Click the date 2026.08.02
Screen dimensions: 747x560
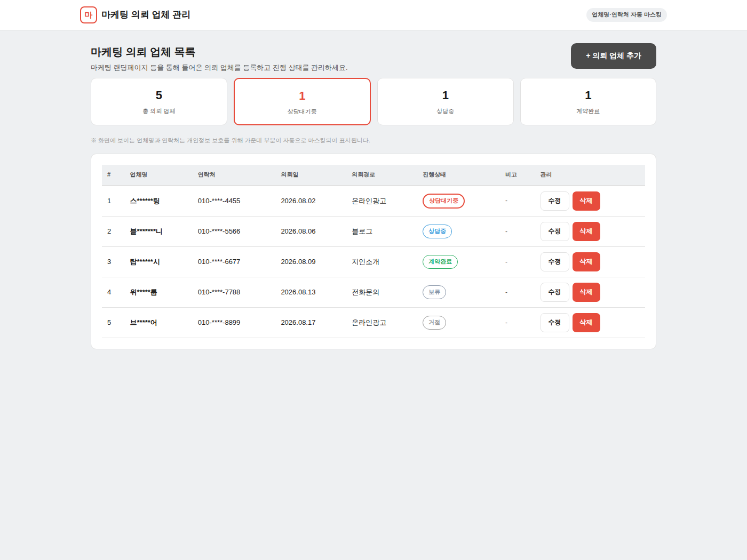tap(298, 201)
